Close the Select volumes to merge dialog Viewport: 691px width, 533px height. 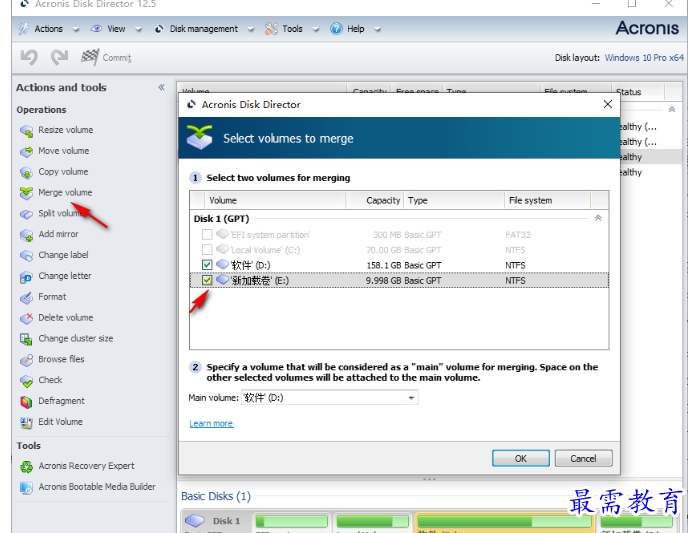coord(608,104)
